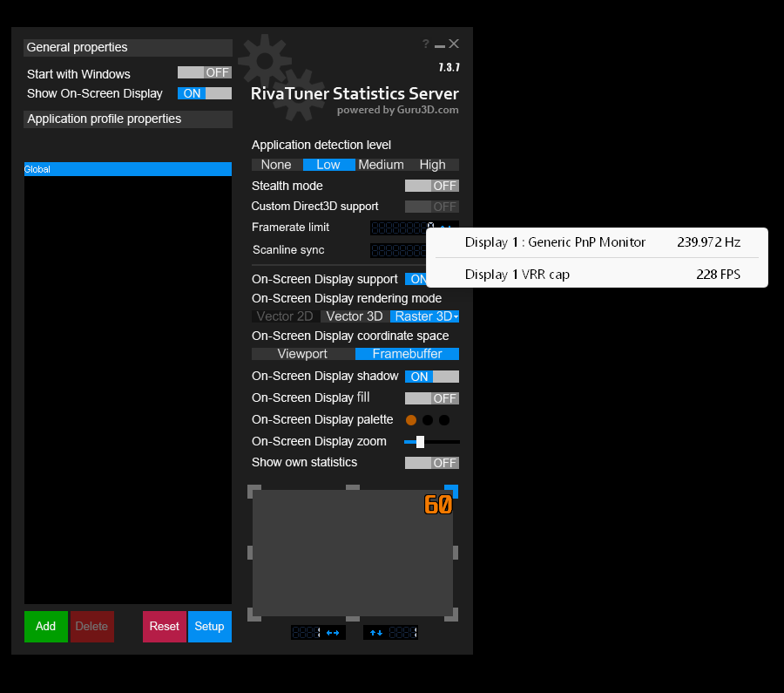Open the Raster 3D dropdown arrow
The image size is (784, 693).
click(456, 316)
